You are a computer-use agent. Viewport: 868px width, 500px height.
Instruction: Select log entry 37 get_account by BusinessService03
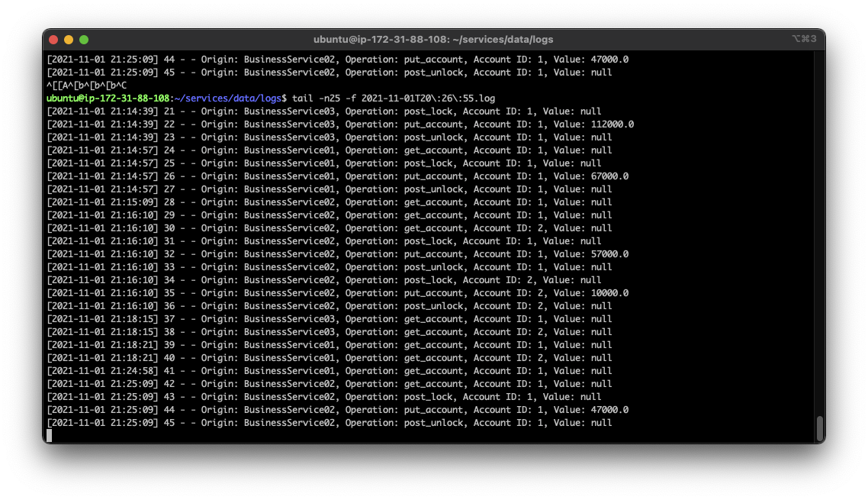330,319
